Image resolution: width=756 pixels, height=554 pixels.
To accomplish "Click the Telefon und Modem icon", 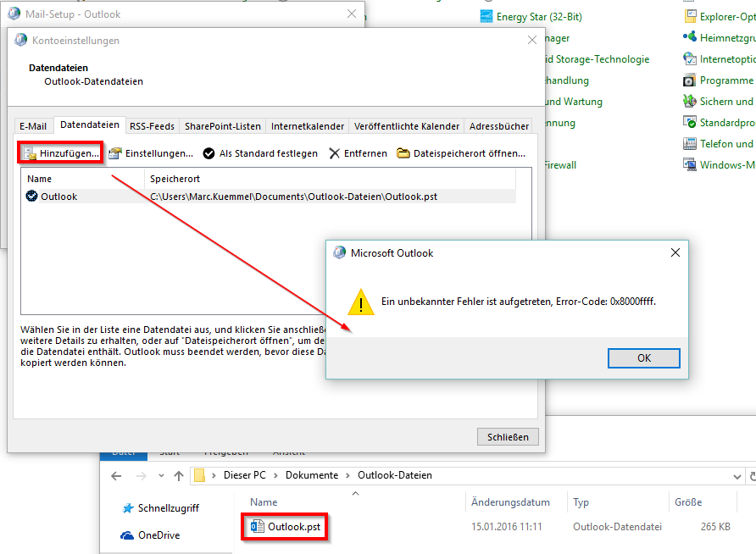I will tap(690, 143).
